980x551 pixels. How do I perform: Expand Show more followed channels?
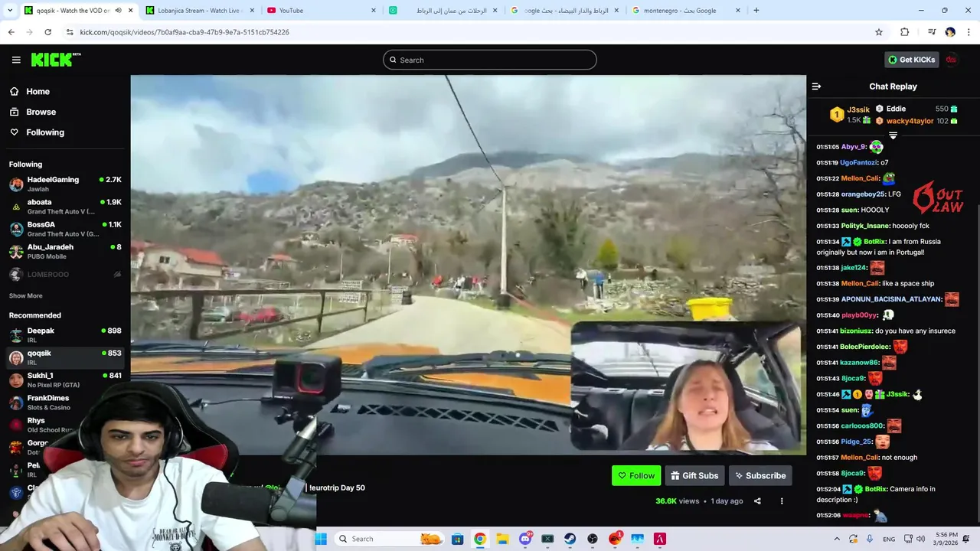(25, 295)
